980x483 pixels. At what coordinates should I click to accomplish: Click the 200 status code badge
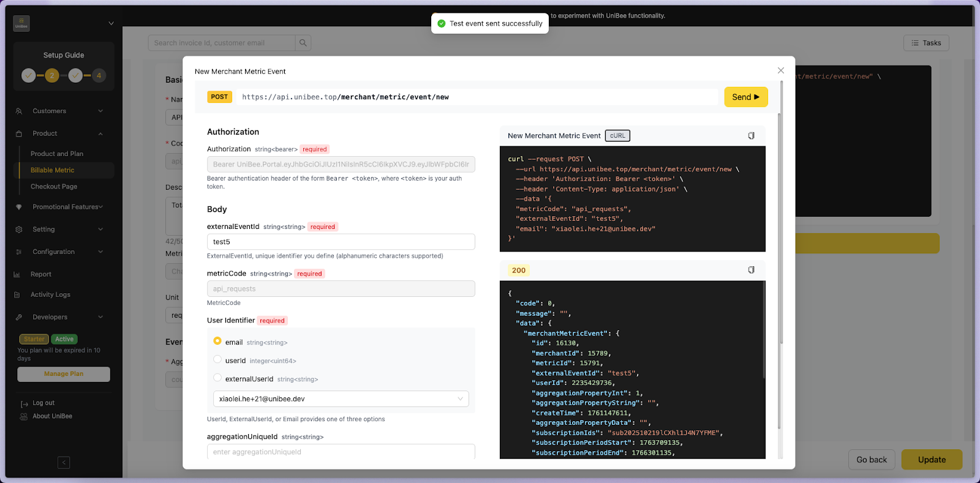[x=519, y=270]
